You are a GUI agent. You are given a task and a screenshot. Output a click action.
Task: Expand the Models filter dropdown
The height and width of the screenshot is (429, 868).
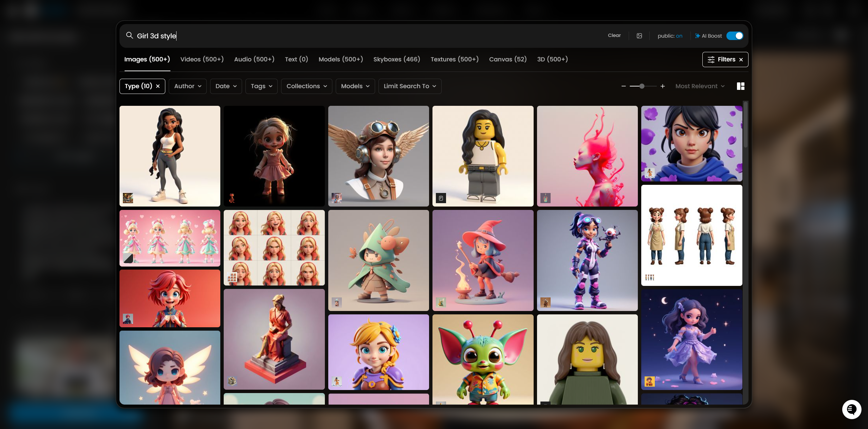(355, 86)
